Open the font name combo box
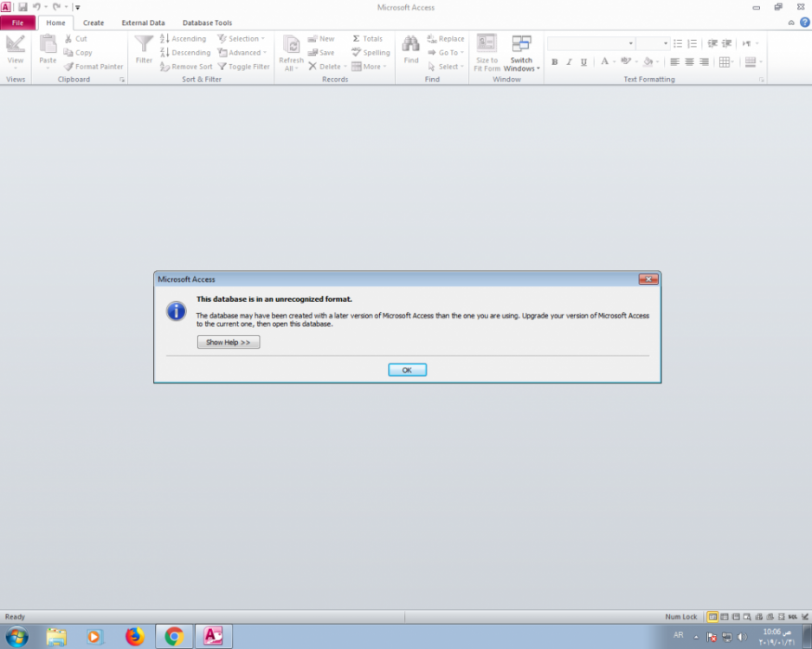The height and width of the screenshot is (649, 812). (x=591, y=43)
